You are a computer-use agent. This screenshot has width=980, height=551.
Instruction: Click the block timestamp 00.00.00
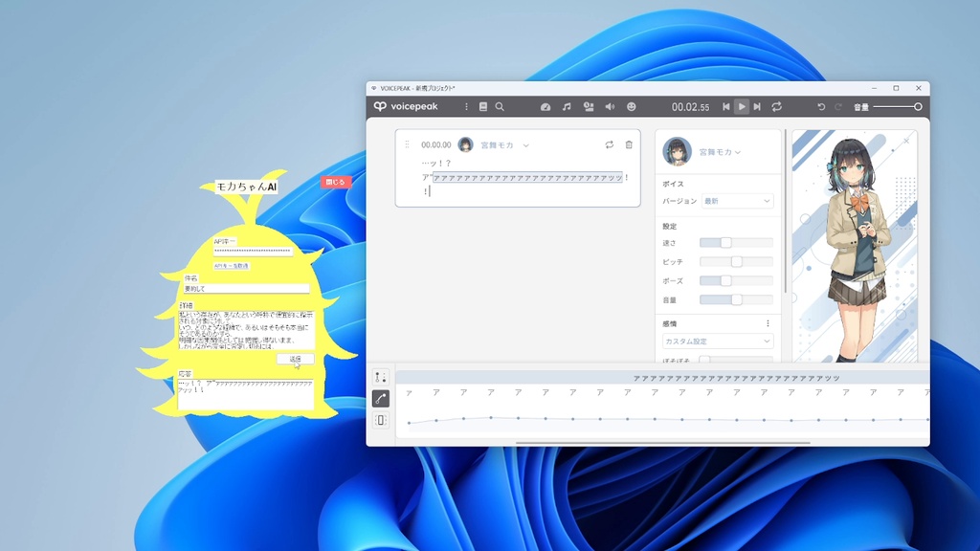435,145
